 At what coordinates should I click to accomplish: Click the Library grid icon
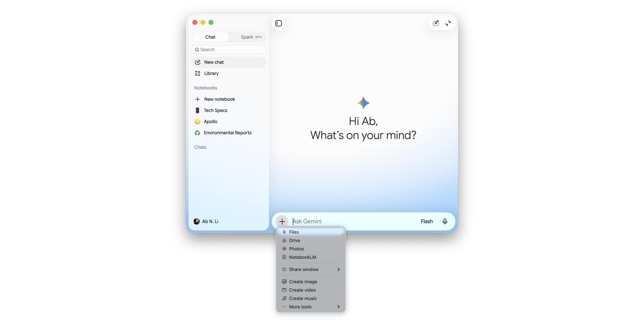[198, 73]
